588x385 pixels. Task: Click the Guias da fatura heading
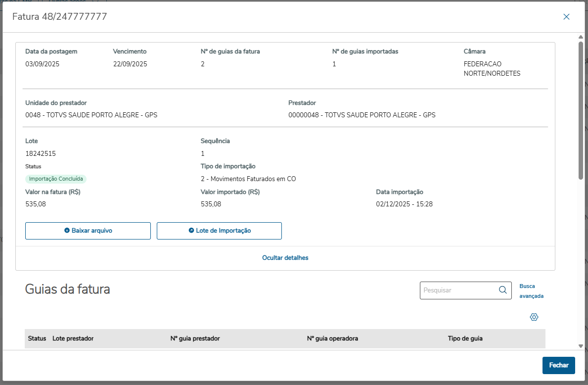[68, 289]
